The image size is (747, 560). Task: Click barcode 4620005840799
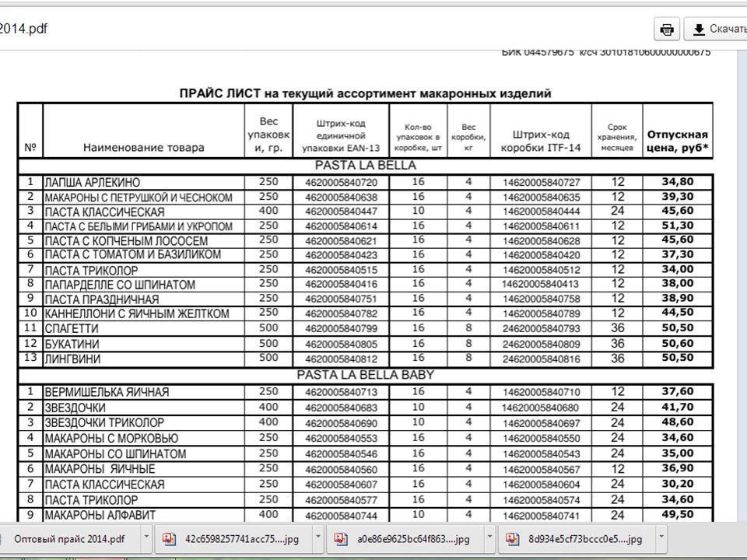tap(341, 328)
